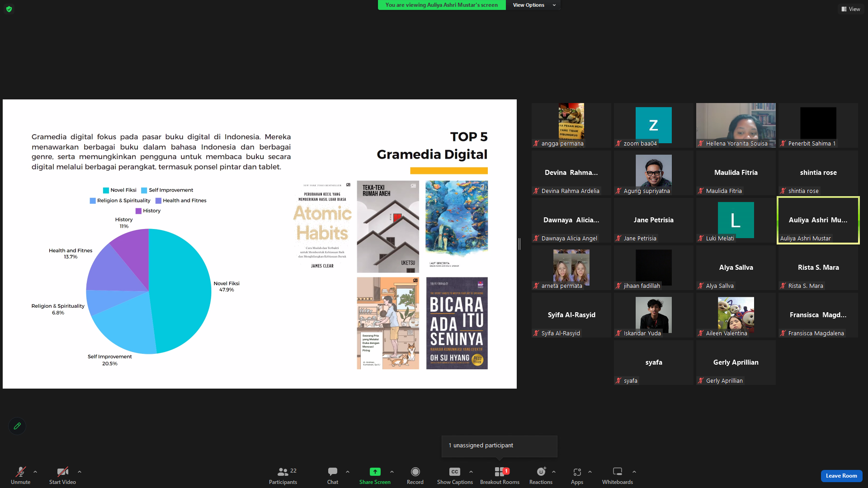The width and height of the screenshot is (868, 488).
Task: Click the muted mic icon for Jane Petrisia
Action: [618, 239]
